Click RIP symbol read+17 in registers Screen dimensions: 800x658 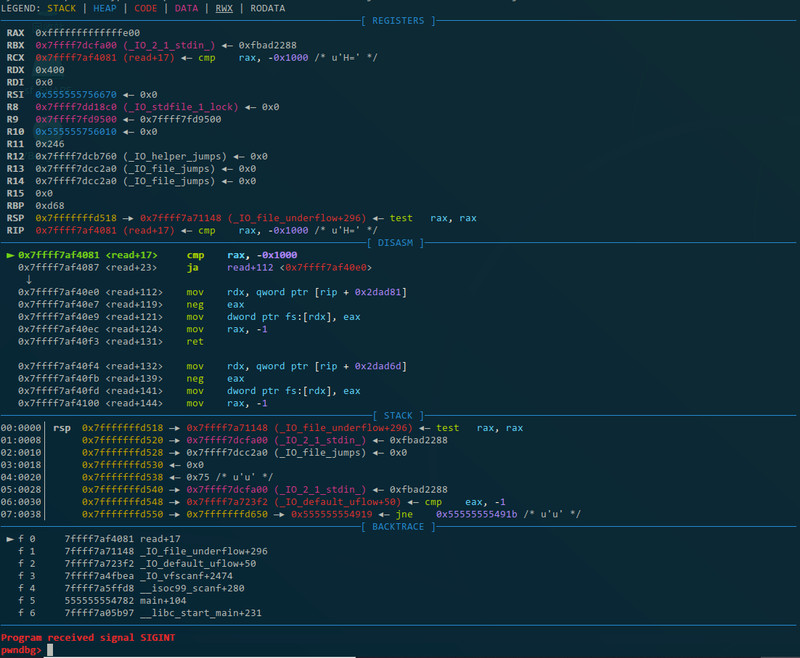tap(148, 230)
